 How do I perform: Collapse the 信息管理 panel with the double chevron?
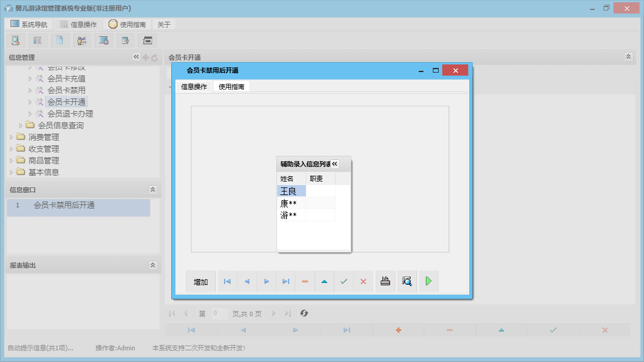pyautogui.click(x=136, y=57)
